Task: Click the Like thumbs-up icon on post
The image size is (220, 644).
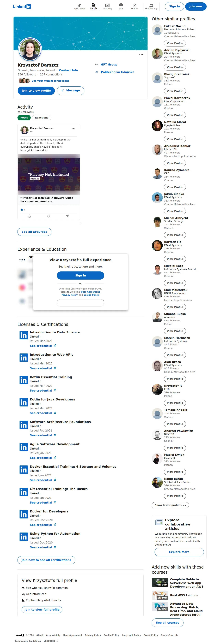Action: (29, 216)
